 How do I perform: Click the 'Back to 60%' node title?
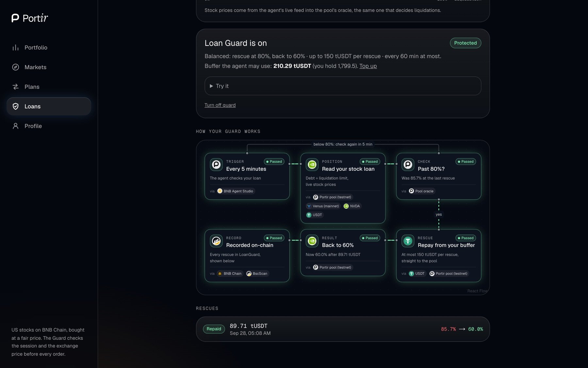coord(338,245)
